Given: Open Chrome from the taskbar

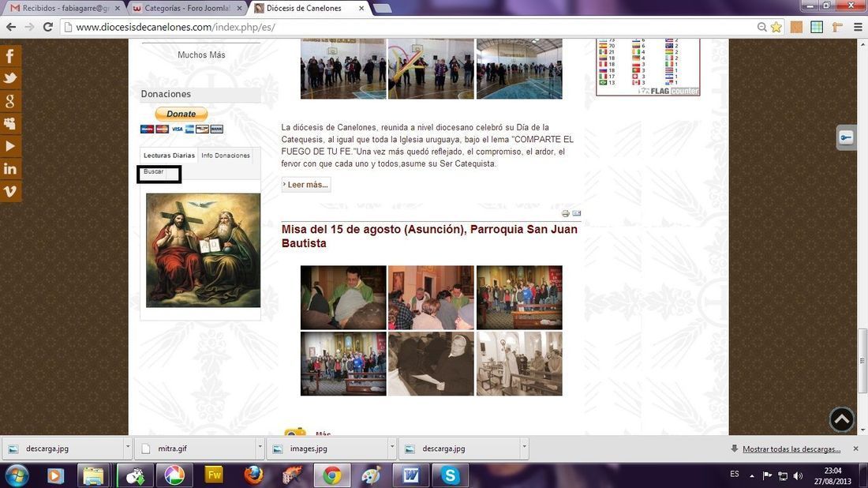Looking at the screenshot, I should click(x=332, y=475).
